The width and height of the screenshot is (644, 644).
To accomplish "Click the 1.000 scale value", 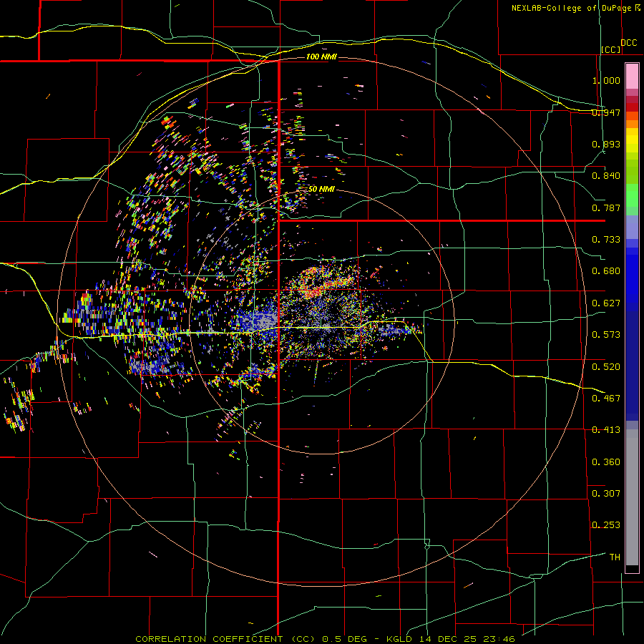I will [606, 80].
